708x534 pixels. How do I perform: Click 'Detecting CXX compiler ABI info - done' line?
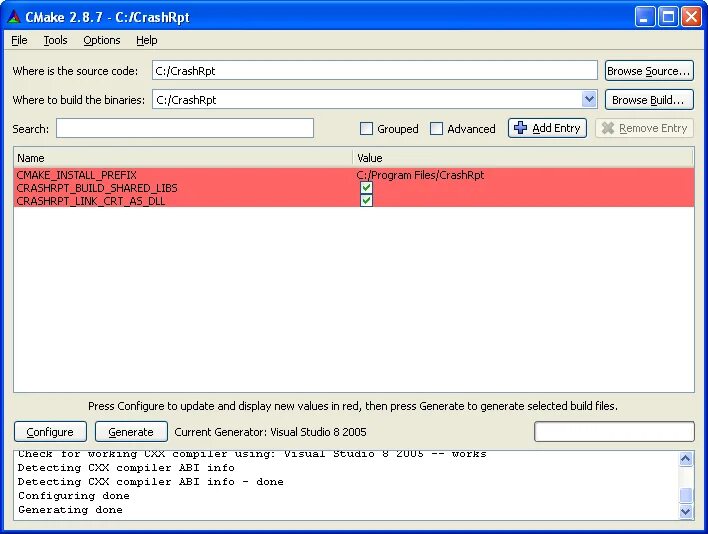pos(151,482)
